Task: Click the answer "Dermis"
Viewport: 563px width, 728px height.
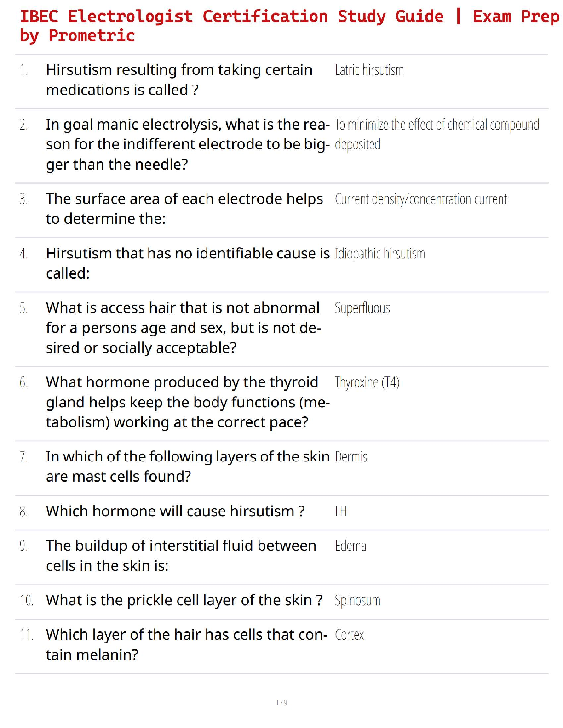Action: pyautogui.click(x=351, y=457)
